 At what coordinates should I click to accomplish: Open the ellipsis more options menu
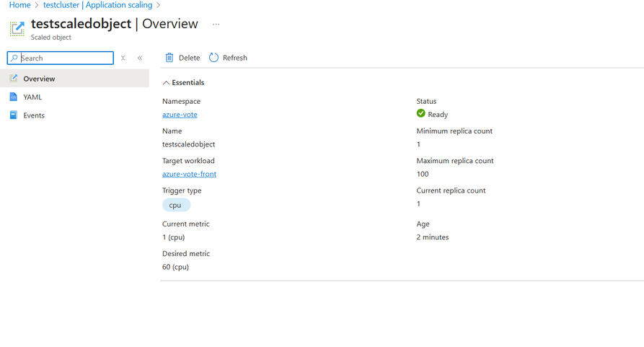[216, 25]
